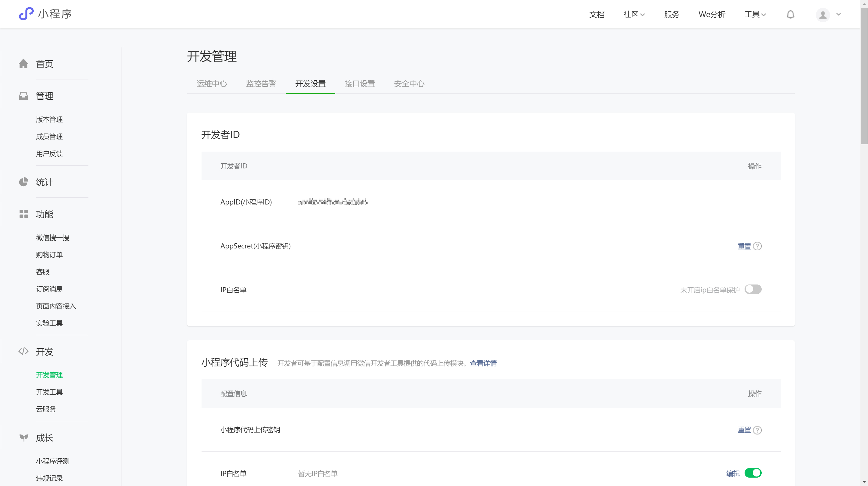This screenshot has height=486, width=868.
Task: Click the scrollbar down arrow
Action: pos(864,482)
